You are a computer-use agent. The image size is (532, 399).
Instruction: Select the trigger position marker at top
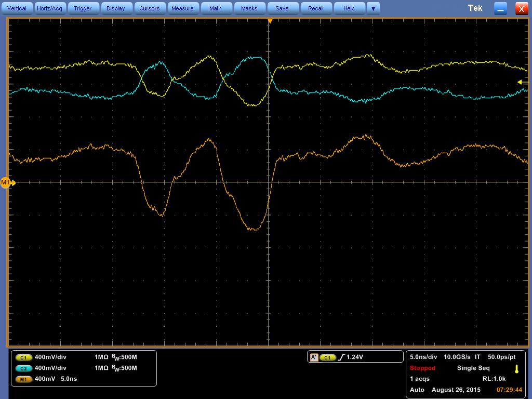[270, 21]
